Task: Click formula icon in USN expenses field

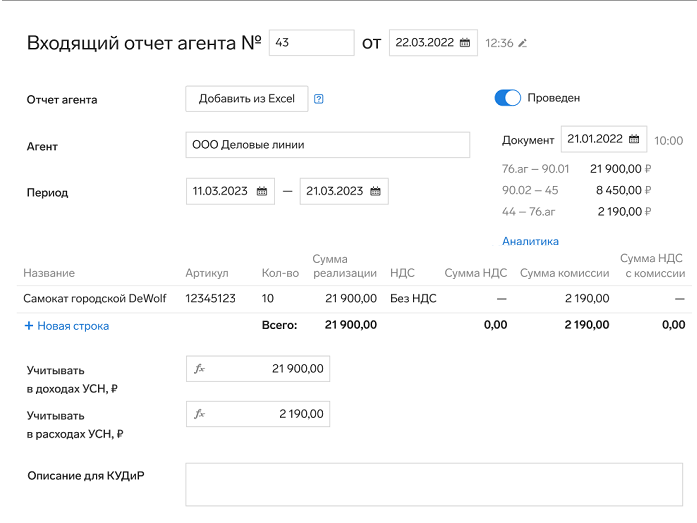Action: coord(200,414)
